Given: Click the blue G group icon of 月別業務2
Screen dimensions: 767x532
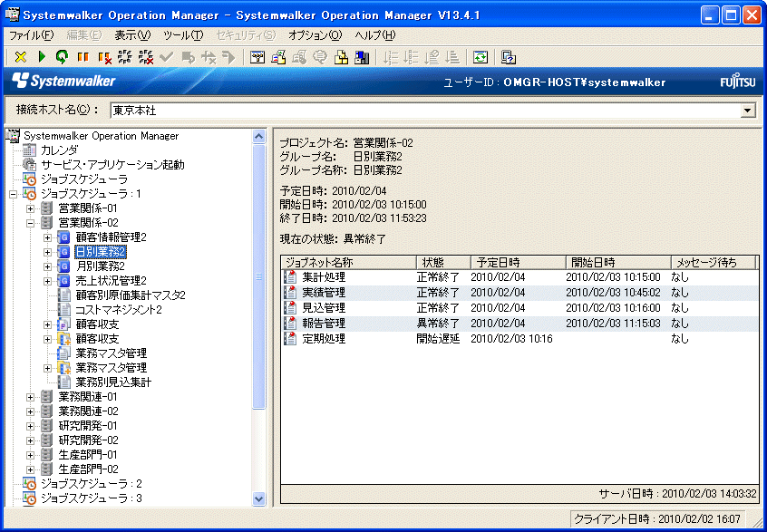Looking at the screenshot, I should [x=64, y=266].
